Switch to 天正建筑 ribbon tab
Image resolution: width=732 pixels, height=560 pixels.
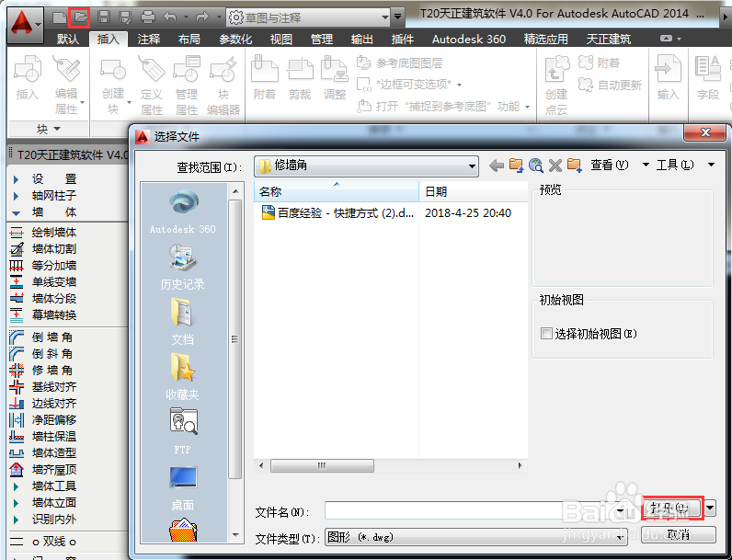[608, 39]
